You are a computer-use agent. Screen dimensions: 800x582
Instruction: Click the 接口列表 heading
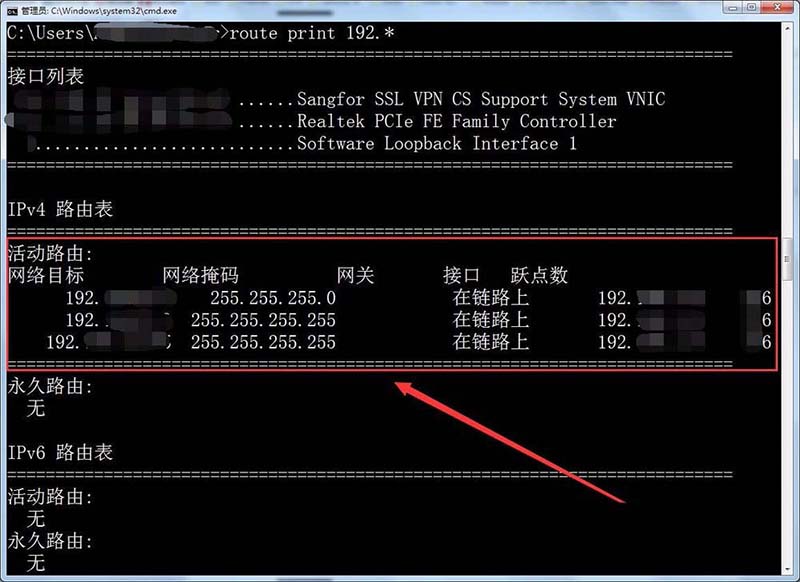tap(46, 77)
